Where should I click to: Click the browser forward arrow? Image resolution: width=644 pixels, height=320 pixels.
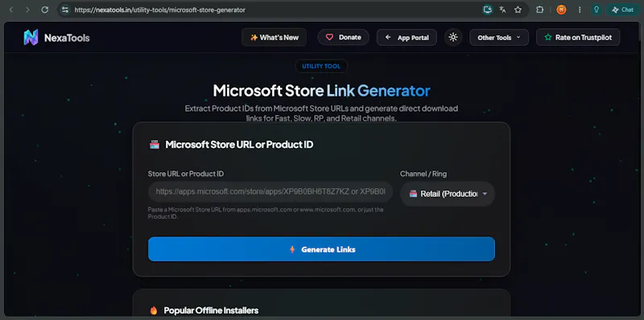tap(27, 10)
